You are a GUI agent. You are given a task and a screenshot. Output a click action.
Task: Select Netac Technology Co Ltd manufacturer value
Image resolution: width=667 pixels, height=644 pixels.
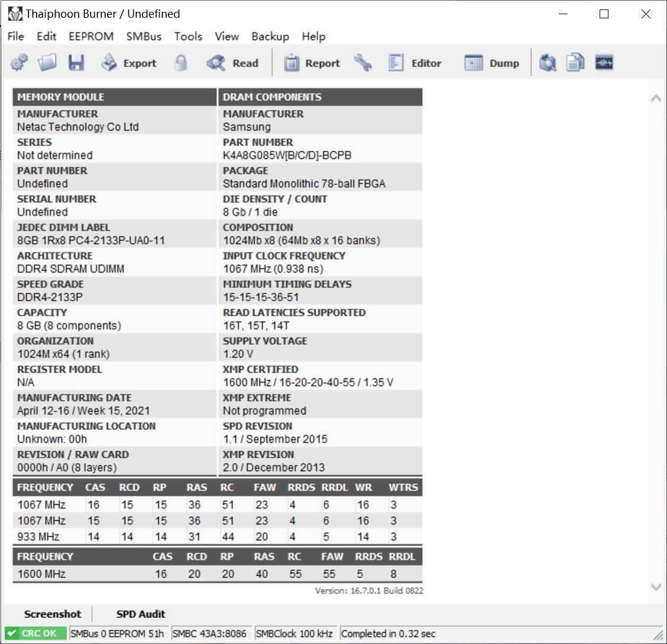coord(78,127)
